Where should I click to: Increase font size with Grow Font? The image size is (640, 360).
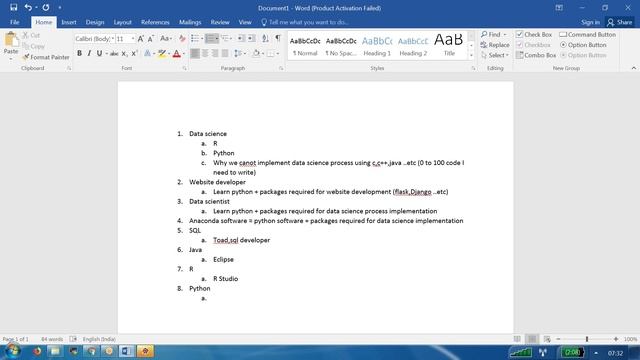pos(141,39)
